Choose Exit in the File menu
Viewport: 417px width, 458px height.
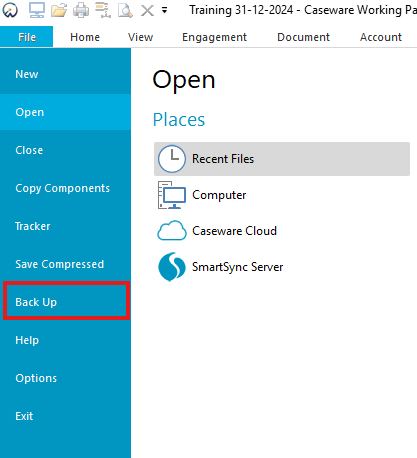point(65,416)
